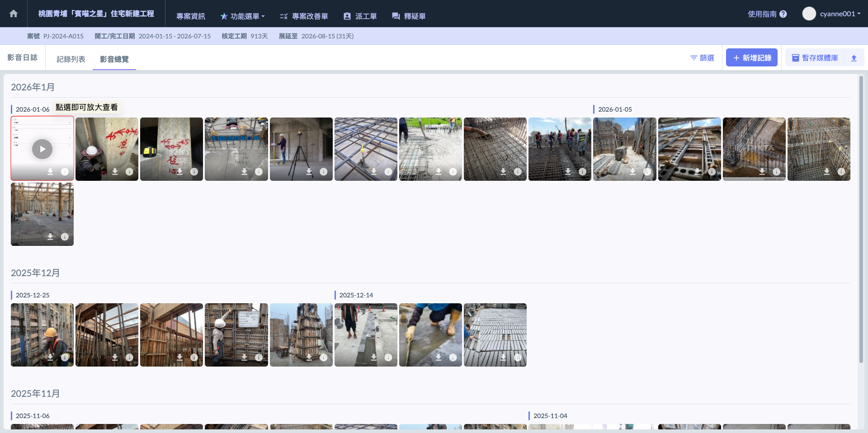Open 派工單 in the navigation bar

pyautogui.click(x=360, y=16)
